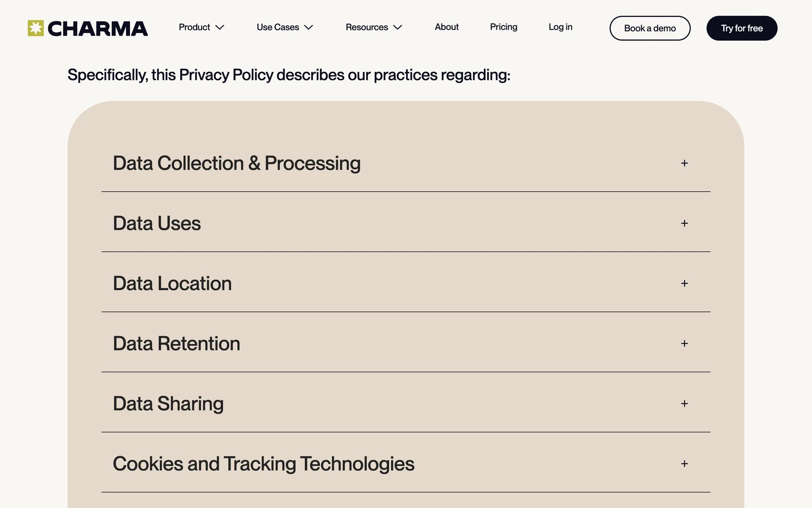Expand the Cookies and Tracking Technologies heading
This screenshot has width=812, height=508.
coord(263,464)
